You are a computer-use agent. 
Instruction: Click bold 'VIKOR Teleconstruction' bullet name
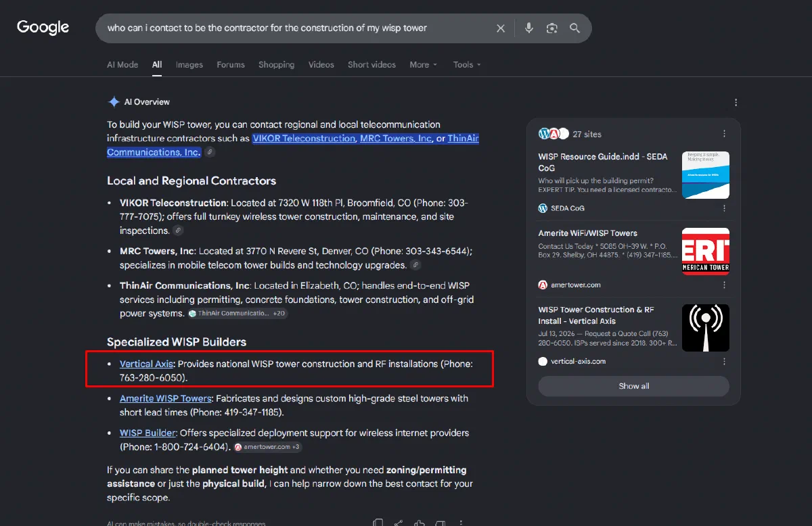[x=173, y=203]
